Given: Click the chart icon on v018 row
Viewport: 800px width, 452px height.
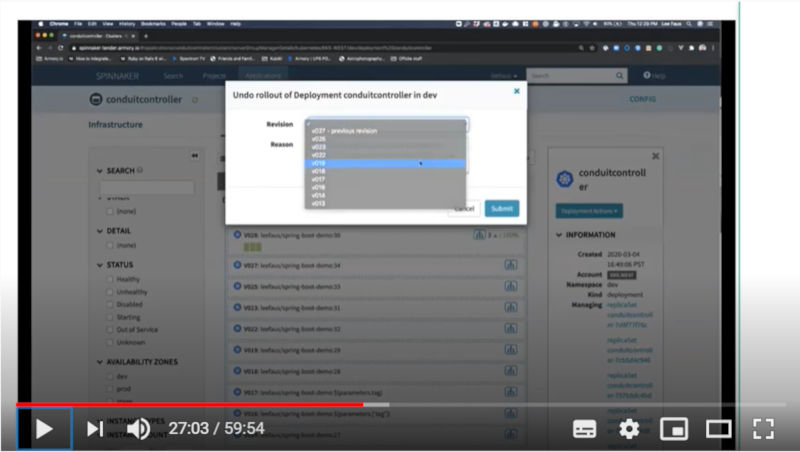Looking at the screenshot, I should 511,371.
